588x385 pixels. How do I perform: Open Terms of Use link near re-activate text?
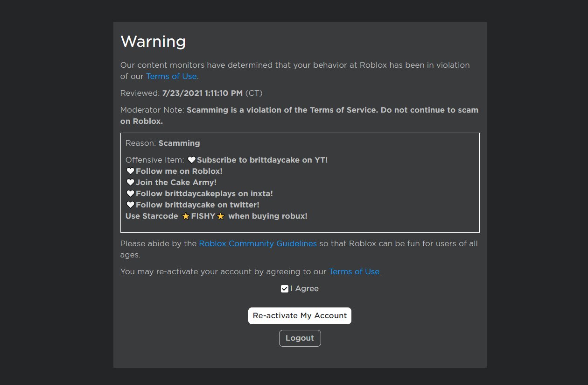[x=354, y=271]
